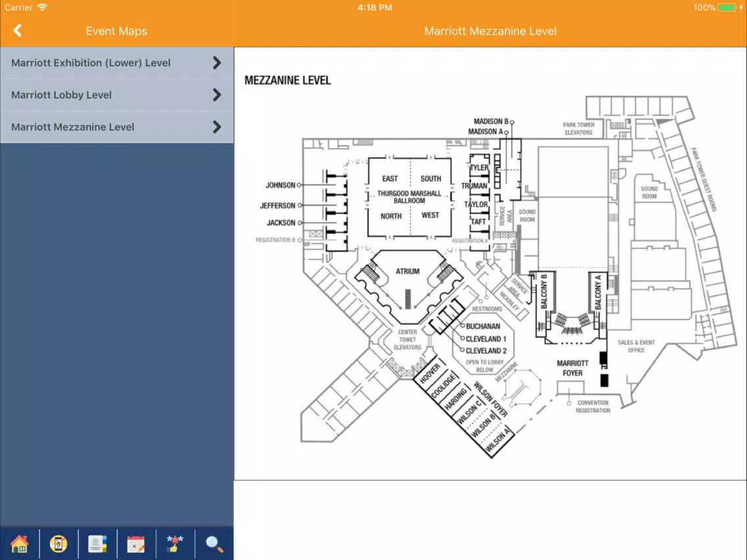The image size is (747, 560).
Task: Tap the Convention Registration label
Action: tap(593, 406)
